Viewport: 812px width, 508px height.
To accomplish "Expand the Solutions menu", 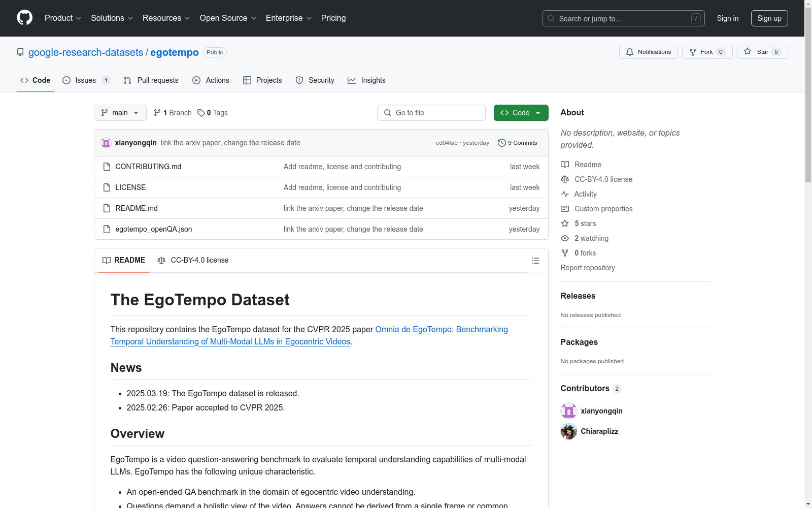I will point(112,18).
